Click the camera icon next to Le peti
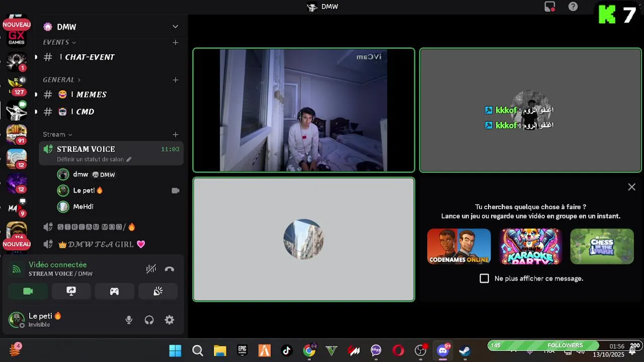Viewport: 644px width, 362px height. click(176, 191)
